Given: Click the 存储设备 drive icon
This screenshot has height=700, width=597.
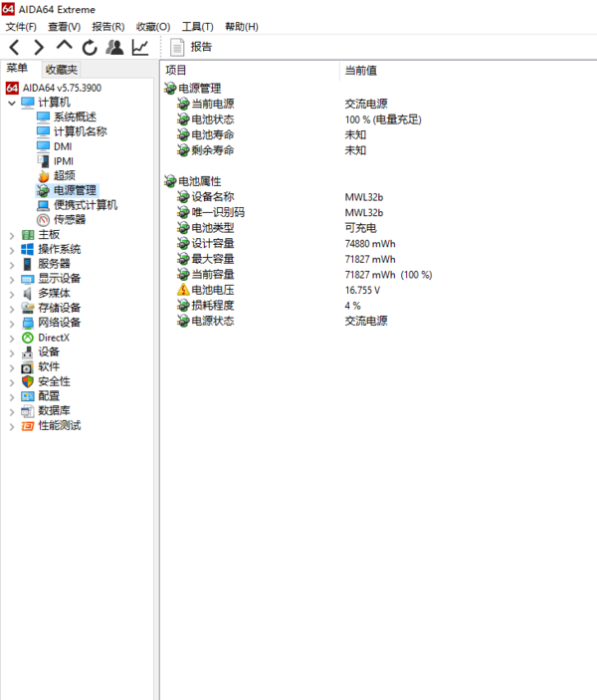Looking at the screenshot, I should 27,308.
